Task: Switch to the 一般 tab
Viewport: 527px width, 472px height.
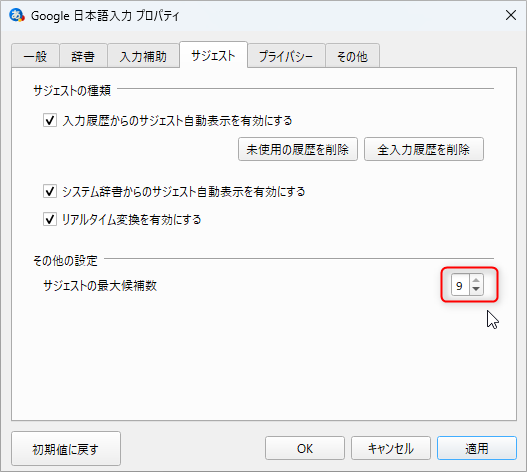Action: click(x=35, y=56)
